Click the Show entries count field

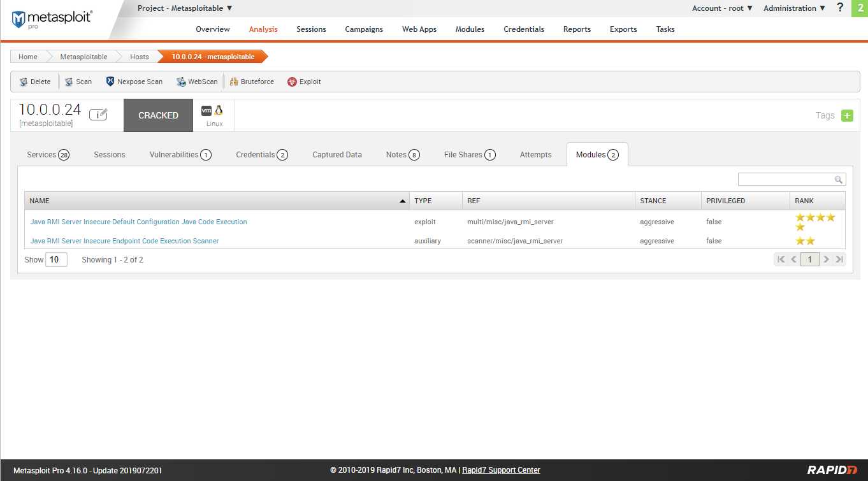point(56,259)
